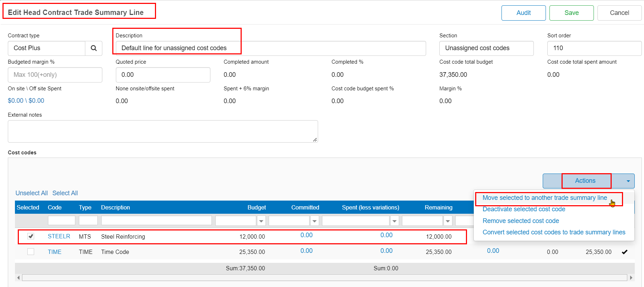Check the TIME cost code checkbox
Image resolution: width=644 pixels, height=287 pixels.
coord(31,252)
